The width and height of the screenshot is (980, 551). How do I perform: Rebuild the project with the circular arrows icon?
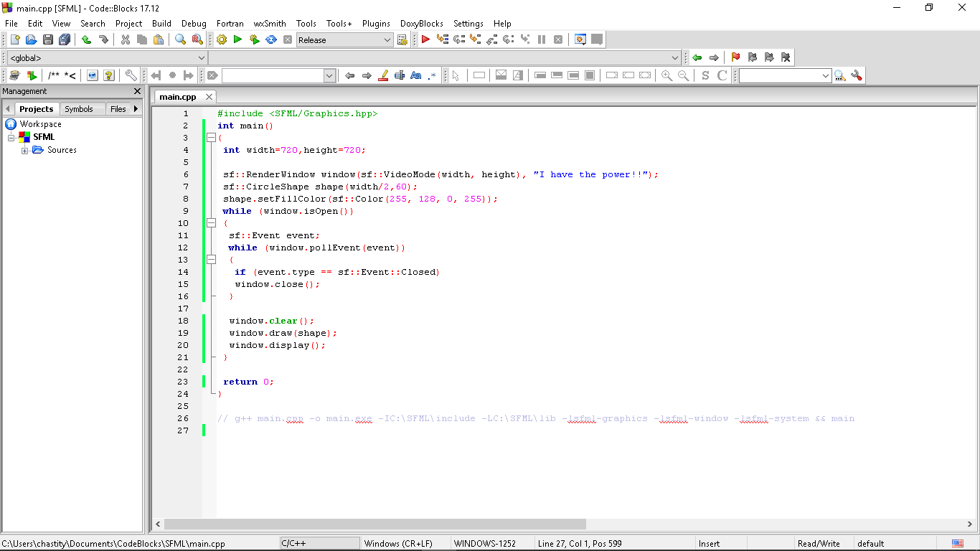click(271, 39)
